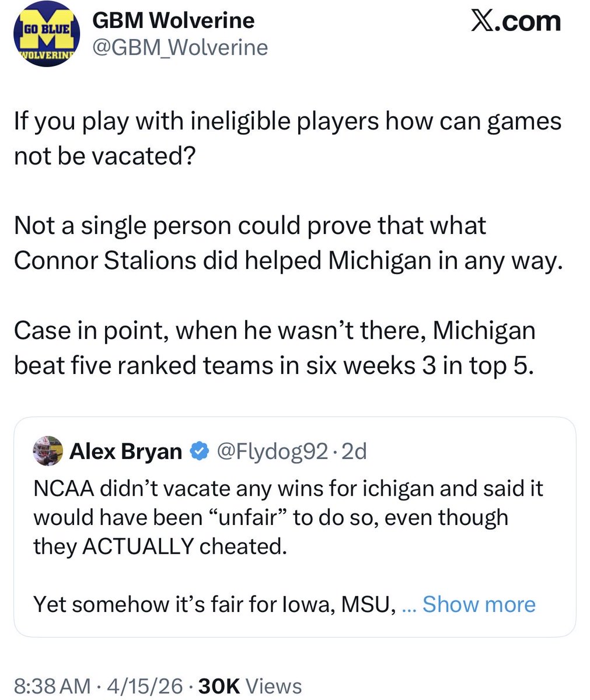Open the quoted text starting NCAA didn't vacate
The width and height of the screenshot is (590, 700).
click(288, 517)
